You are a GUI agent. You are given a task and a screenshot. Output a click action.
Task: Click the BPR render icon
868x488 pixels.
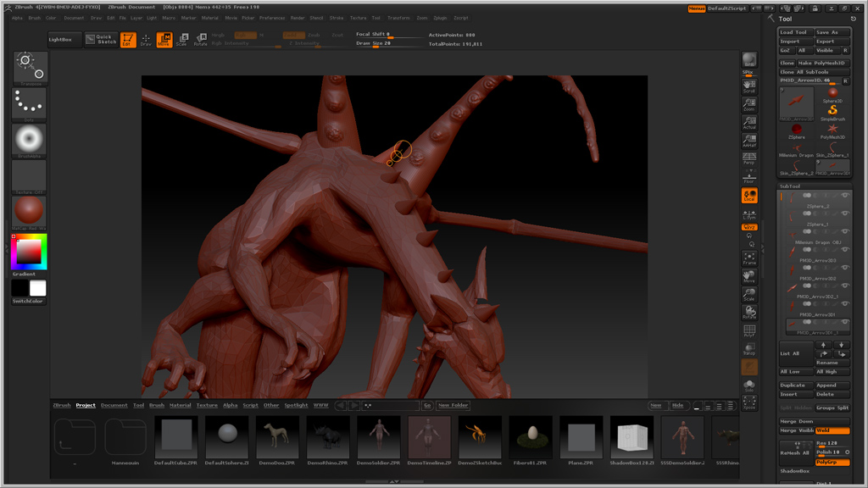748,59
